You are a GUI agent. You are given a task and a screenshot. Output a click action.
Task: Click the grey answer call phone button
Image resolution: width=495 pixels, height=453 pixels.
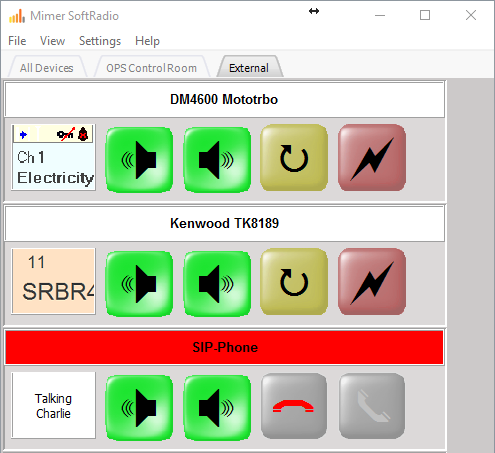point(372,406)
